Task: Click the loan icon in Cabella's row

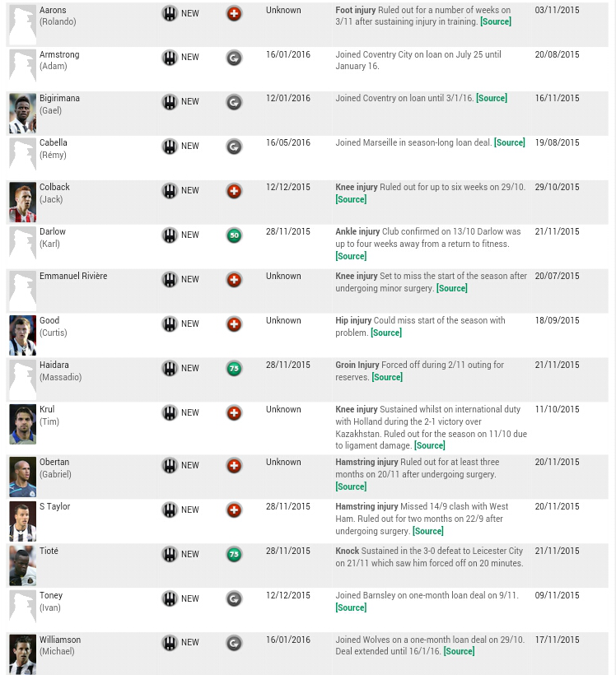Action: (x=234, y=147)
